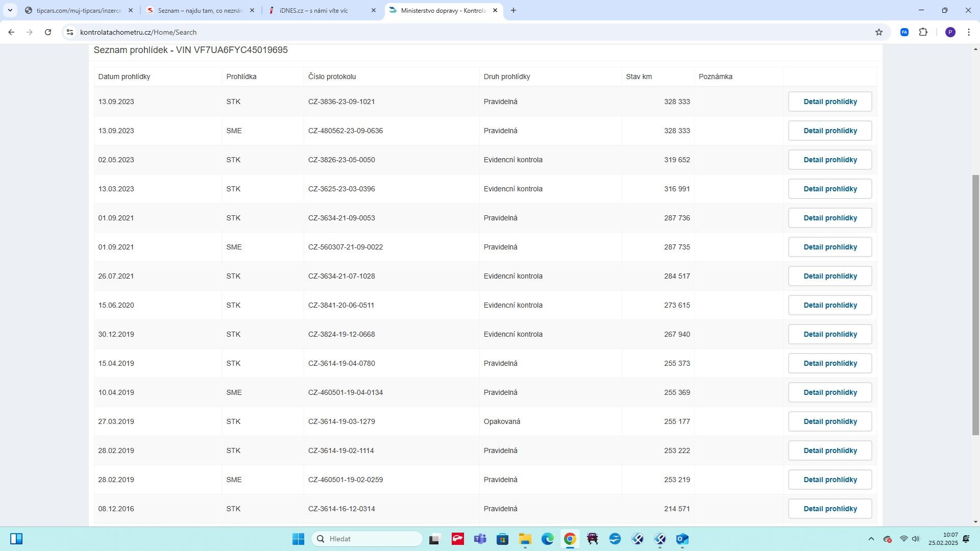Launch Microsoft Teams from taskbar
Screen dimensions: 980x551
480,539
